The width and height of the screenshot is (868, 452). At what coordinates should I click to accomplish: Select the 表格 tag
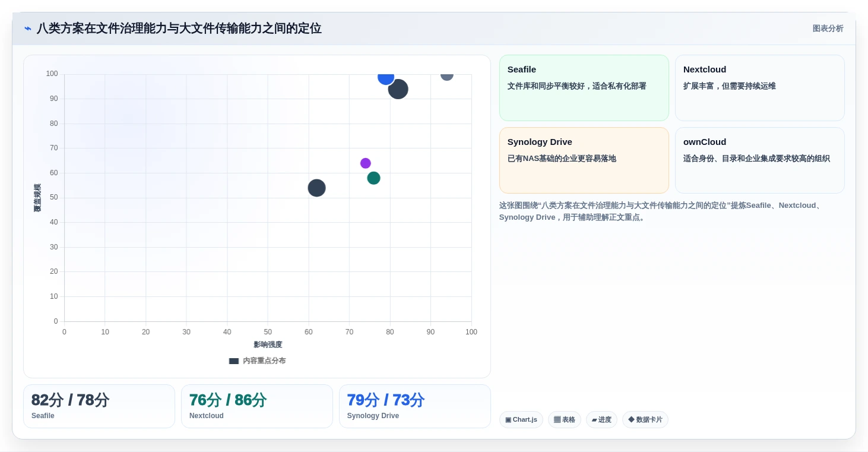click(x=565, y=419)
